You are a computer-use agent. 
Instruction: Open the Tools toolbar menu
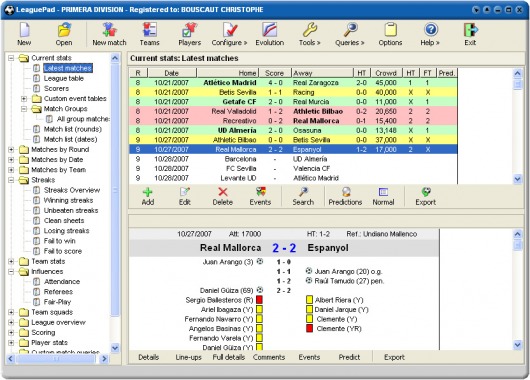coord(309,34)
